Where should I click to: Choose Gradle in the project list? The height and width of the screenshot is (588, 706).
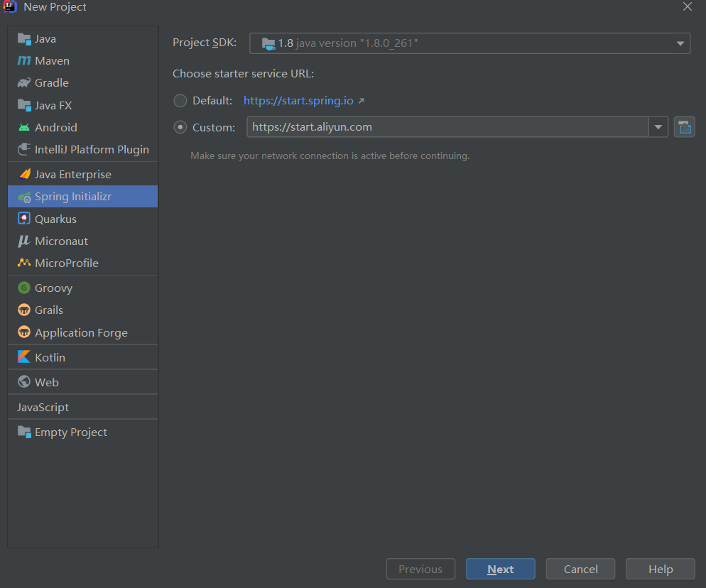pos(83,83)
